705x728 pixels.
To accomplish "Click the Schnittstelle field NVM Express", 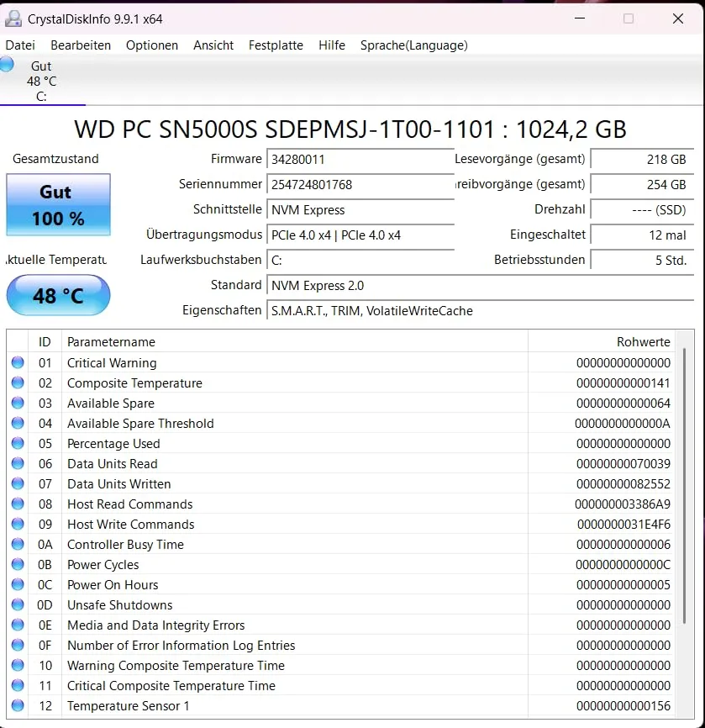I will click(x=360, y=210).
